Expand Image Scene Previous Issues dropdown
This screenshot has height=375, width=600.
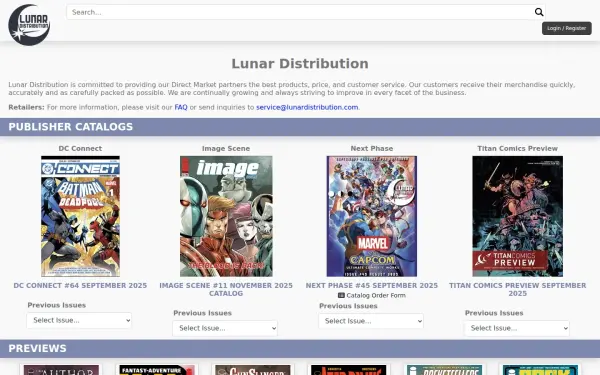tap(225, 328)
